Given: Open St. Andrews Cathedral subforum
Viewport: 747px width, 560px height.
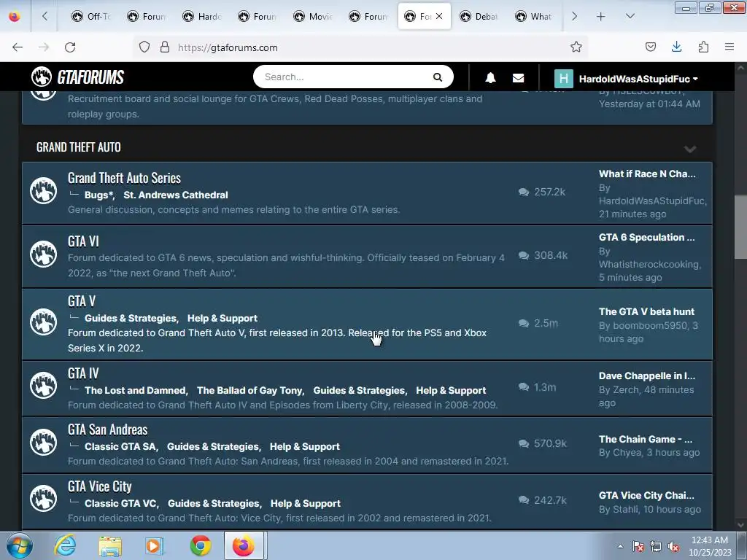Looking at the screenshot, I should coord(176,195).
